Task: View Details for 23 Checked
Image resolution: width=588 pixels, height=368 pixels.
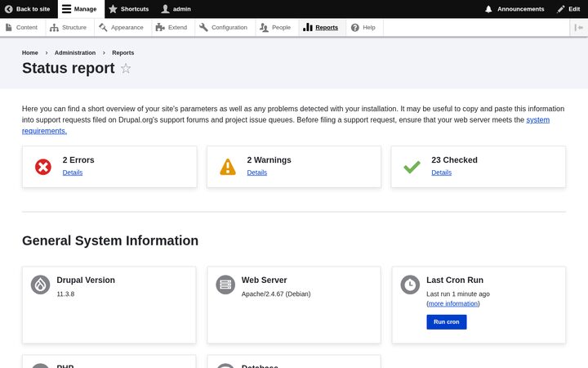Action: click(441, 173)
